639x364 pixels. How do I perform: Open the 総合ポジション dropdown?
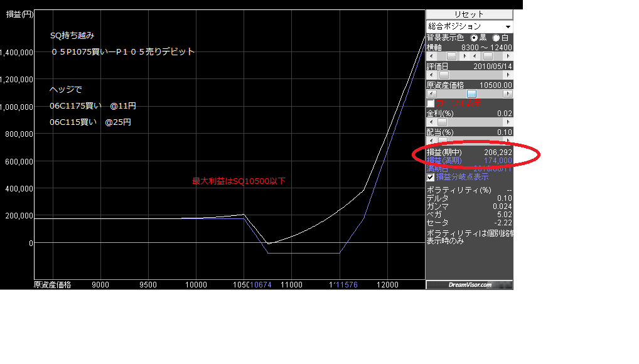tap(469, 26)
